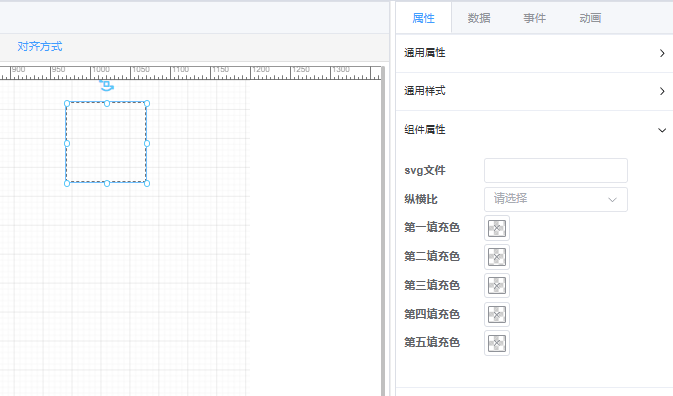Open the 第五填充色 color picker
Screen dimensions: 673x396
(x=497, y=343)
